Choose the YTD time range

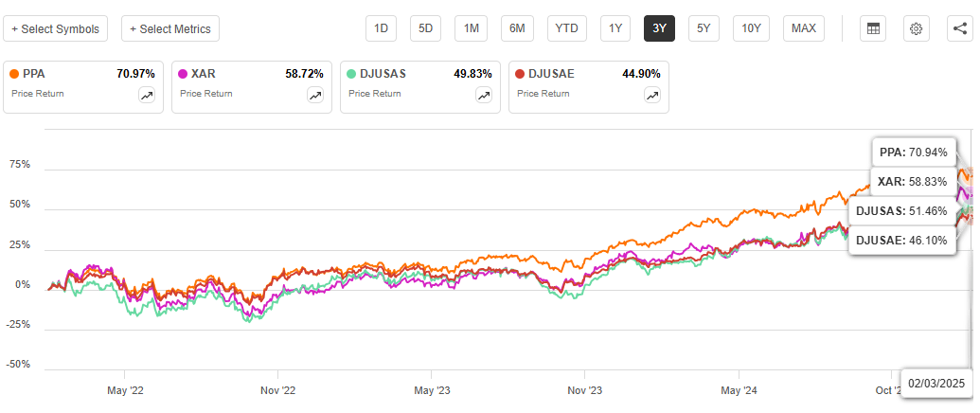567,28
